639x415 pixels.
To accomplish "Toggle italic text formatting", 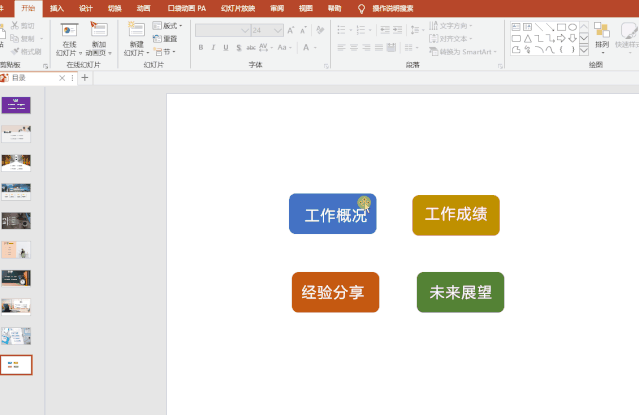I will click(x=213, y=48).
